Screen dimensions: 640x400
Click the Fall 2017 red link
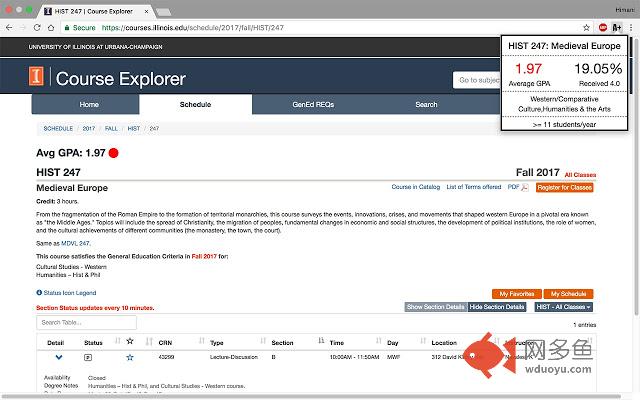point(204,256)
